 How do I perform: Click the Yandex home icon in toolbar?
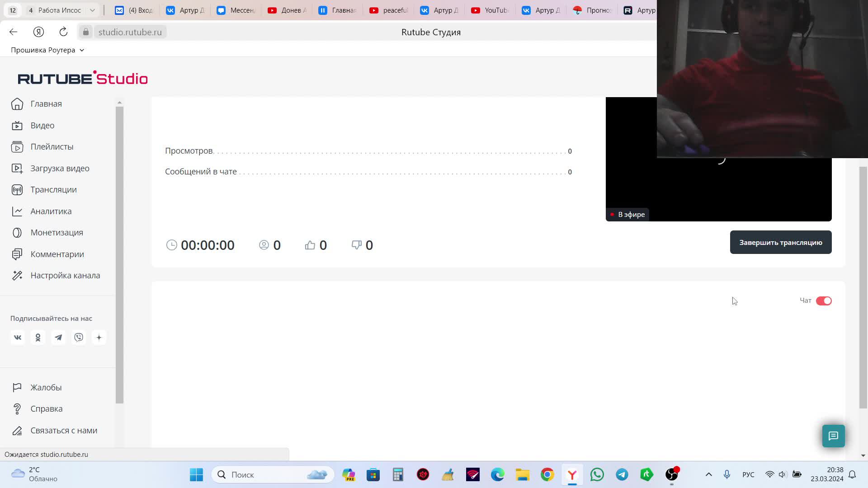coord(38,32)
